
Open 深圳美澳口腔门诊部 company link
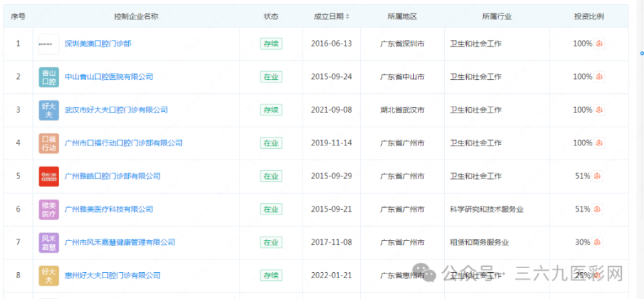[98, 44]
